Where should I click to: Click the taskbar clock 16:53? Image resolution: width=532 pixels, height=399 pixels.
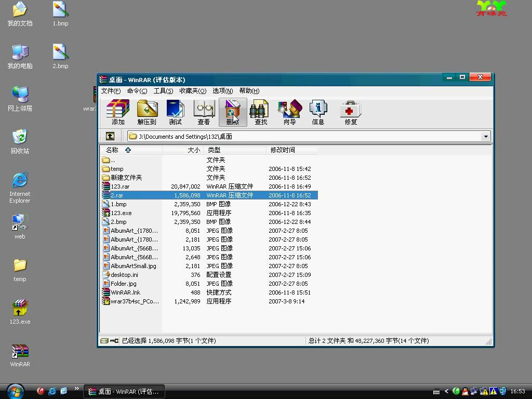click(x=517, y=391)
